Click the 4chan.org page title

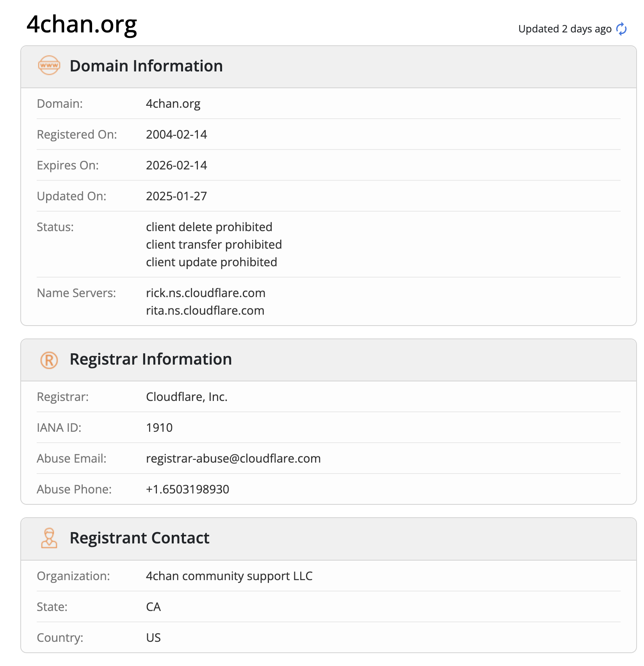82,24
